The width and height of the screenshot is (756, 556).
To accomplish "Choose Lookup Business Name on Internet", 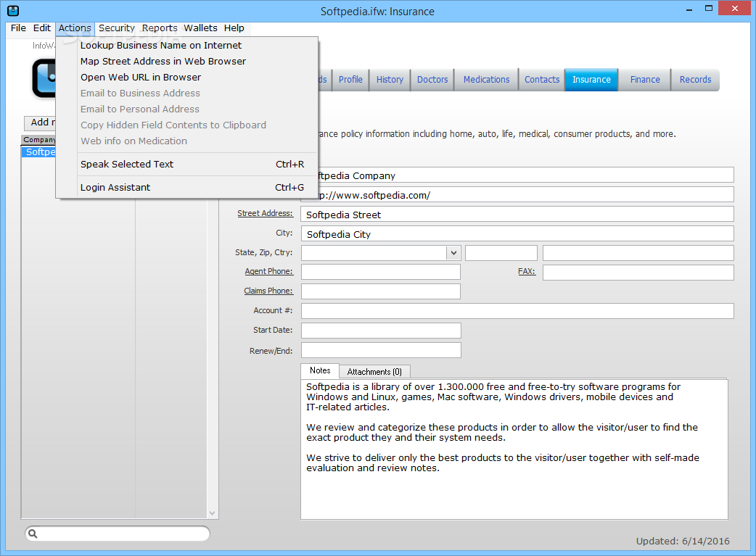I will pyautogui.click(x=187, y=45).
